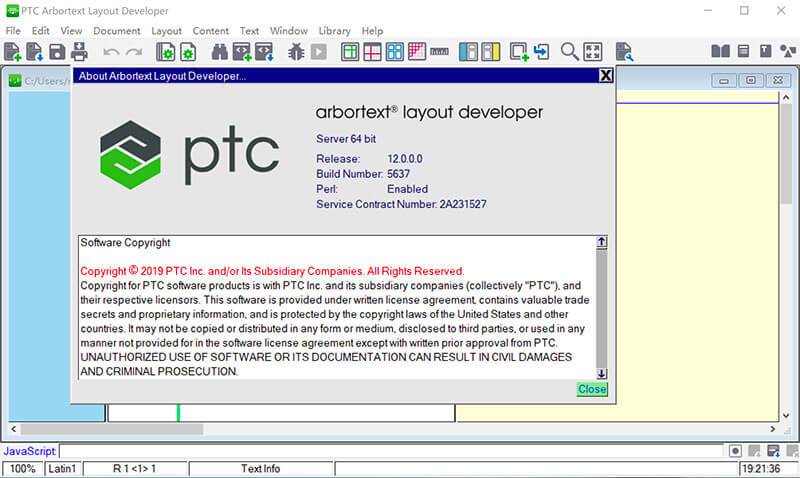The height and width of the screenshot is (478, 800).
Task: Open the Document menu
Action: pyautogui.click(x=116, y=31)
